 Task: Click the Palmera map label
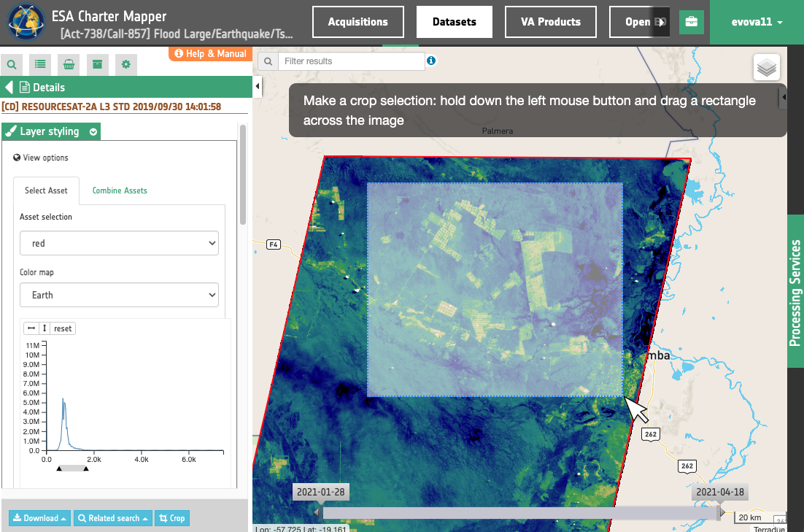point(498,131)
